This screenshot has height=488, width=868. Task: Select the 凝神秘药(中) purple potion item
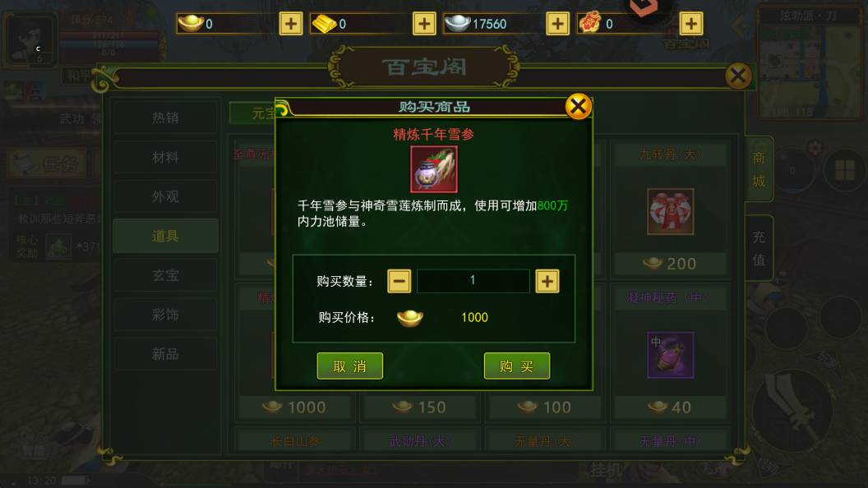(670, 355)
